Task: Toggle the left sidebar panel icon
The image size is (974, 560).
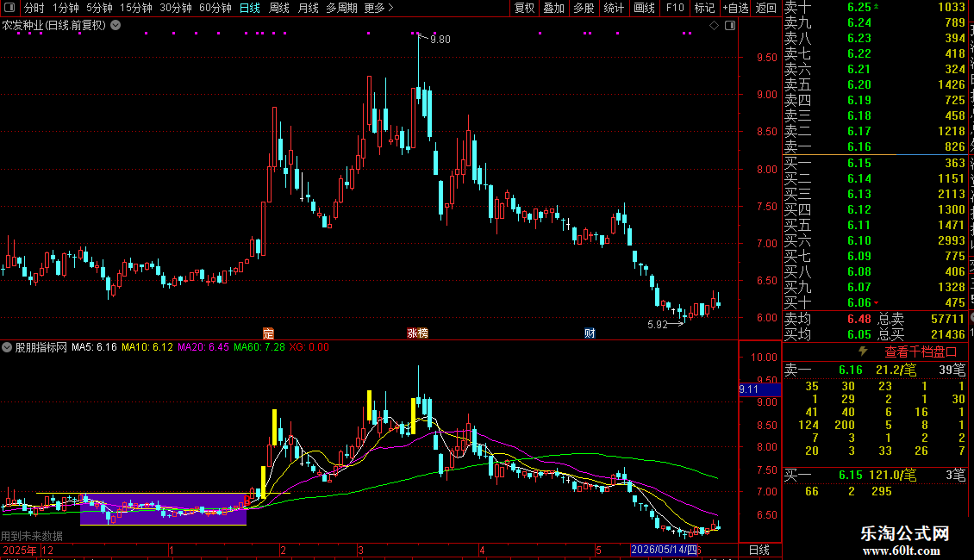Action: (x=9, y=8)
